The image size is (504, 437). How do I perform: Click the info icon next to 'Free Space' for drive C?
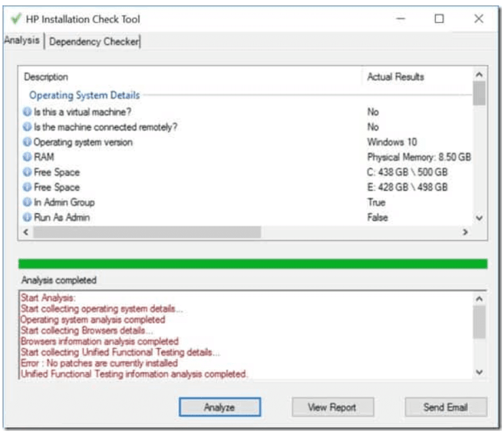(x=26, y=171)
